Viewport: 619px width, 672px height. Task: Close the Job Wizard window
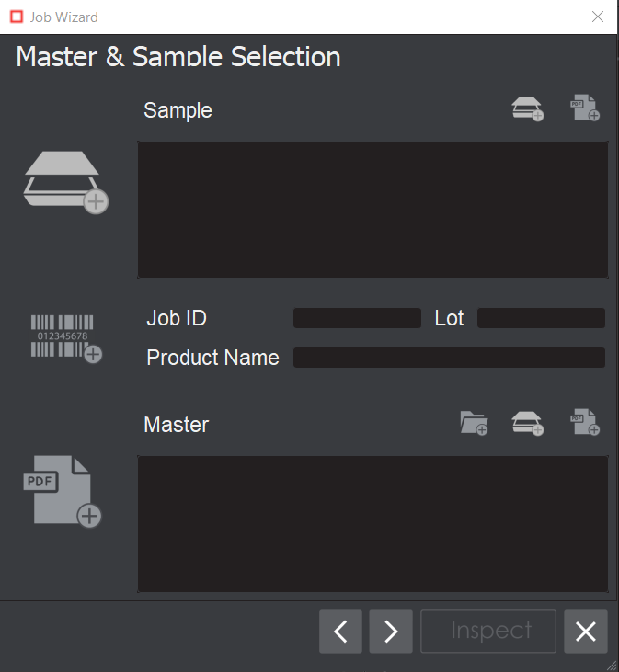click(x=598, y=17)
